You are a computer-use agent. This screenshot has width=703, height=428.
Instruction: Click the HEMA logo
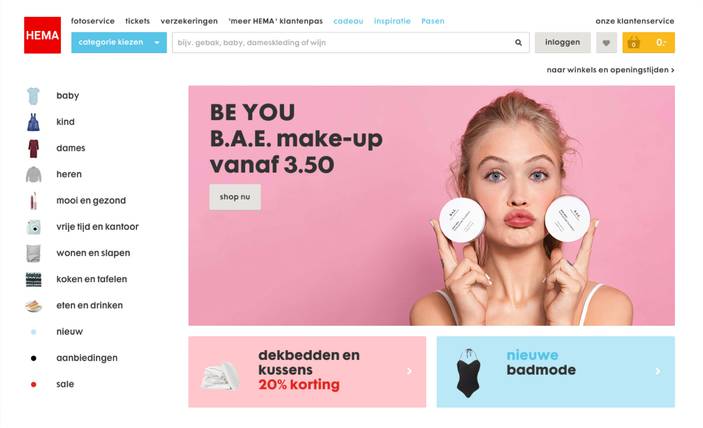click(42, 35)
